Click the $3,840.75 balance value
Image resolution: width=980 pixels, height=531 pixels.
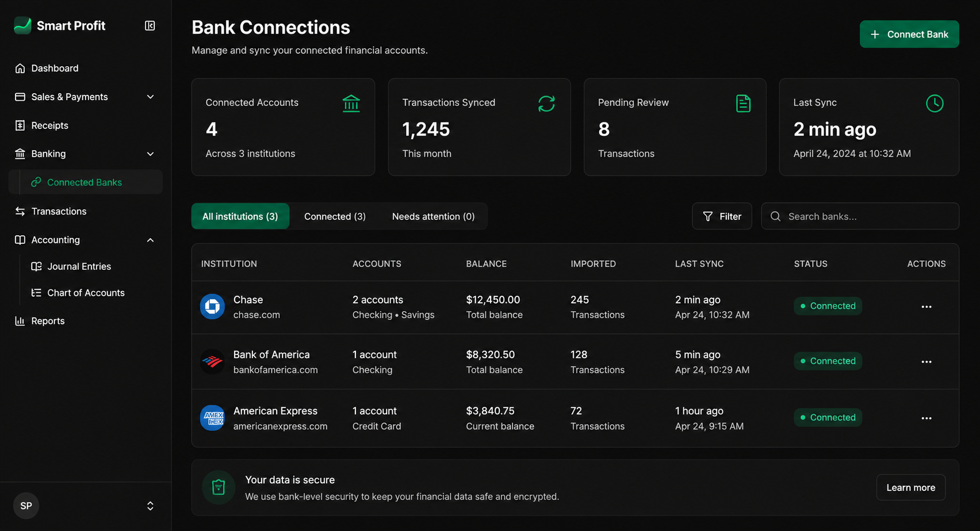[491, 411]
